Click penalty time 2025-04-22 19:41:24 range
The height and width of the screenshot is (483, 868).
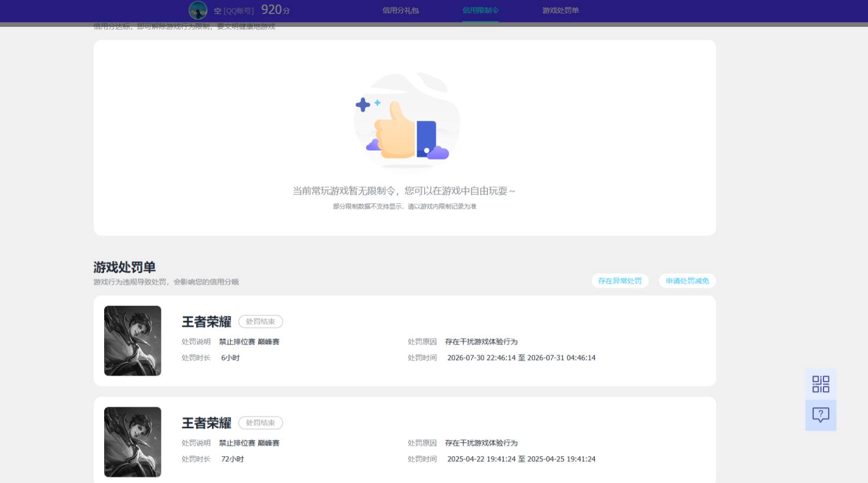pos(521,459)
